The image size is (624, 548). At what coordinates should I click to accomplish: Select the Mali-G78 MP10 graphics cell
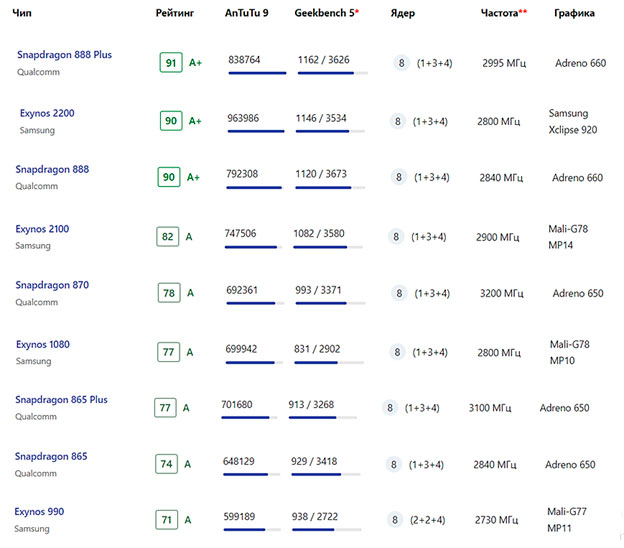pyautogui.click(x=569, y=353)
